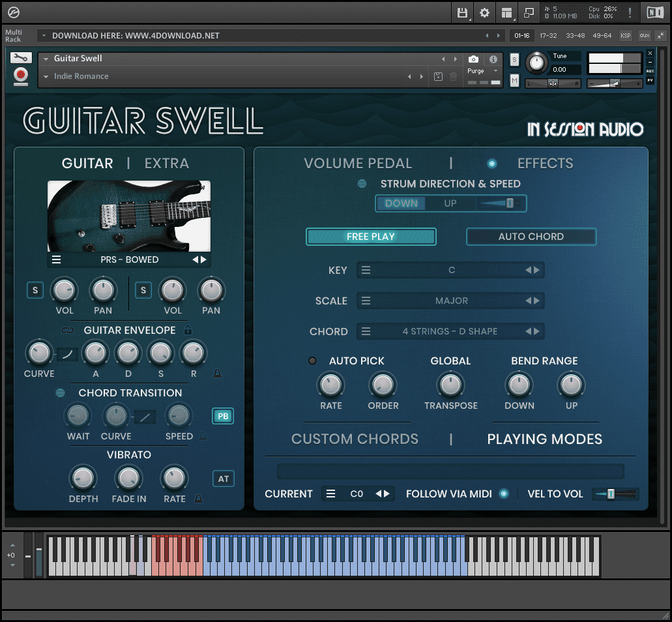The width and height of the screenshot is (672, 622).
Task: Open Kontakt options gear icon
Action: click(484, 13)
